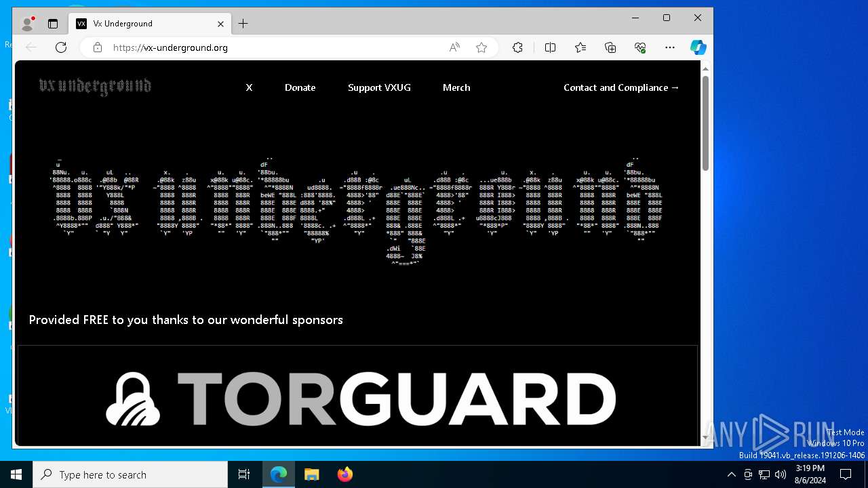The height and width of the screenshot is (488, 868).
Task: Click the network tray icon
Action: pyautogui.click(x=764, y=474)
